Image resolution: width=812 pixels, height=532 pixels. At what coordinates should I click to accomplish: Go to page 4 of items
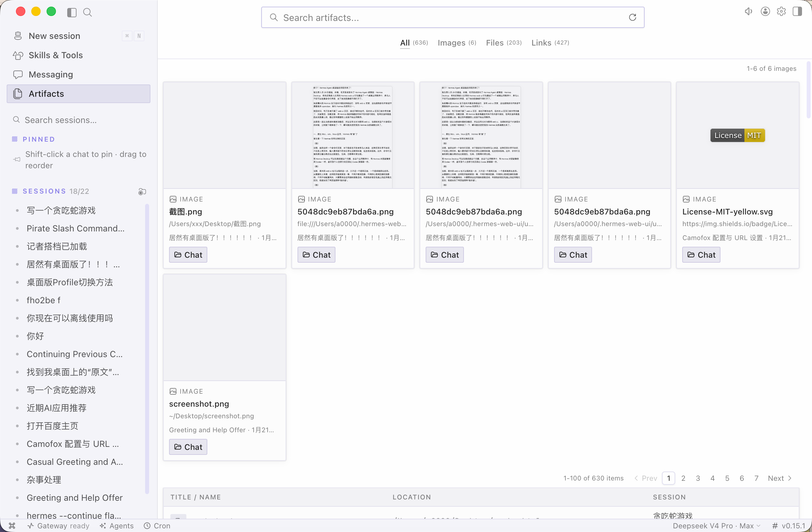[x=712, y=478]
